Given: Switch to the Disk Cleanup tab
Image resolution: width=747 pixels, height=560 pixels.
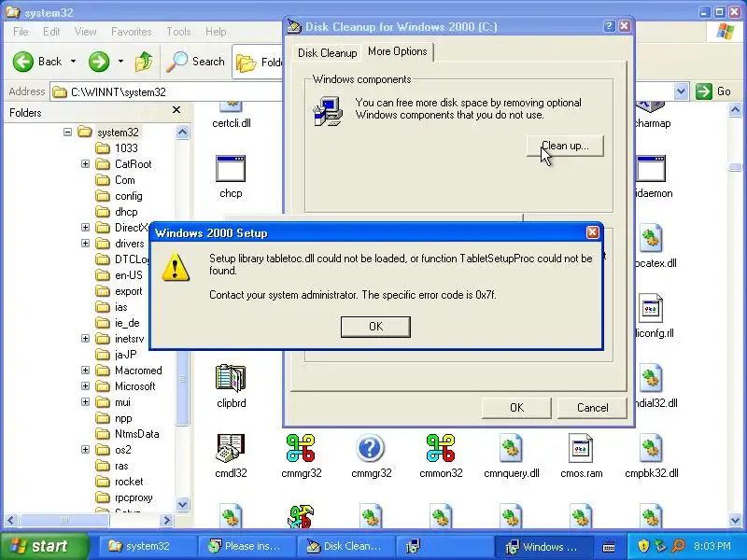Looking at the screenshot, I should [x=328, y=53].
